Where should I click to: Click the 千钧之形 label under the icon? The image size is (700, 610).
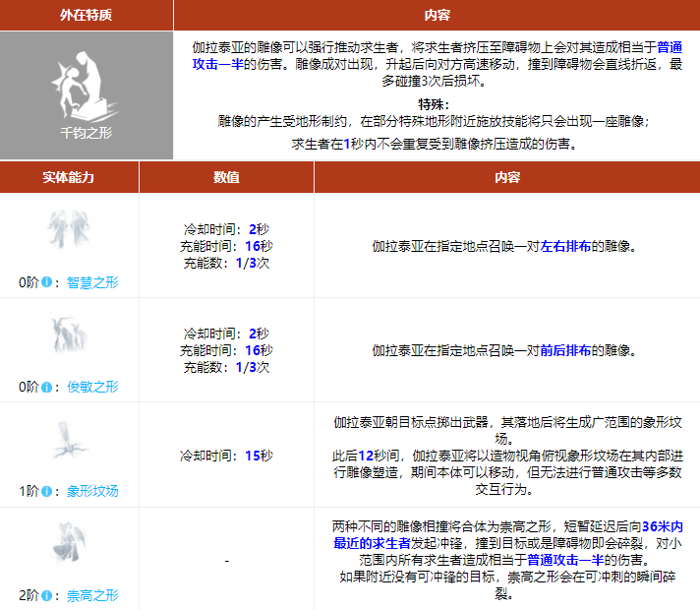pos(87,133)
